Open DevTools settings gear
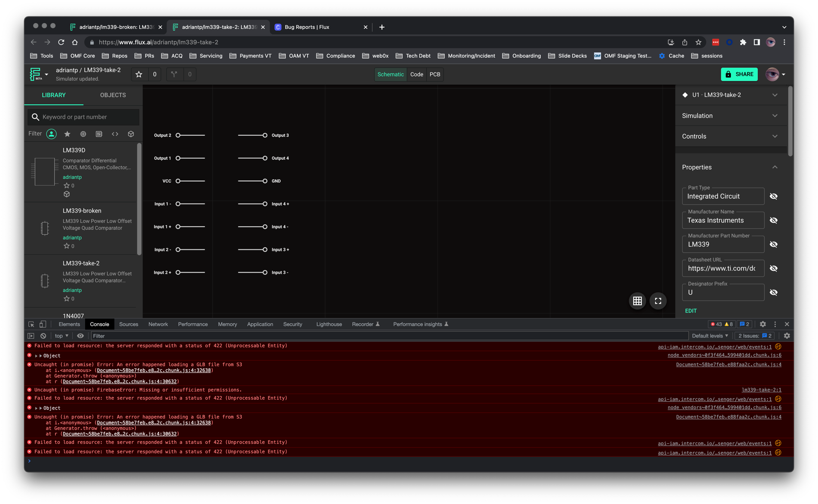 pyautogui.click(x=763, y=324)
